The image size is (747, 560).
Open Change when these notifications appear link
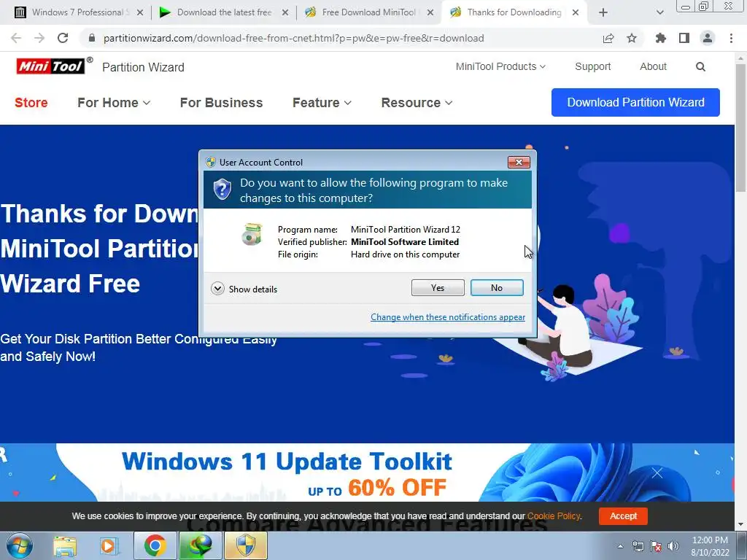[x=448, y=317]
